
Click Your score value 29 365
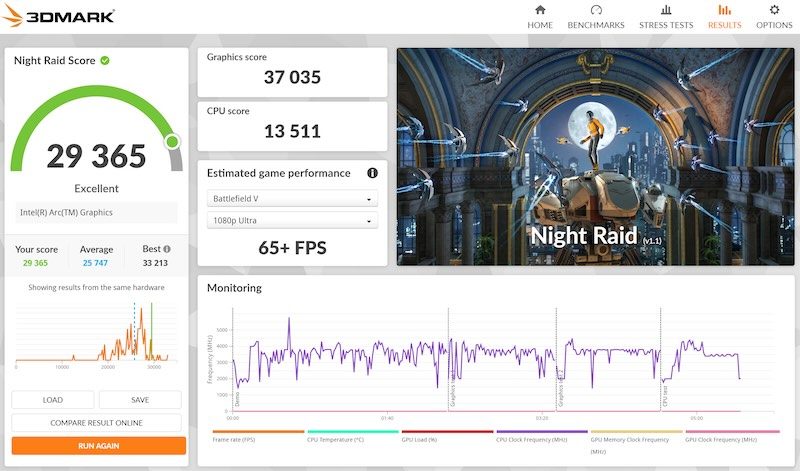click(x=35, y=263)
